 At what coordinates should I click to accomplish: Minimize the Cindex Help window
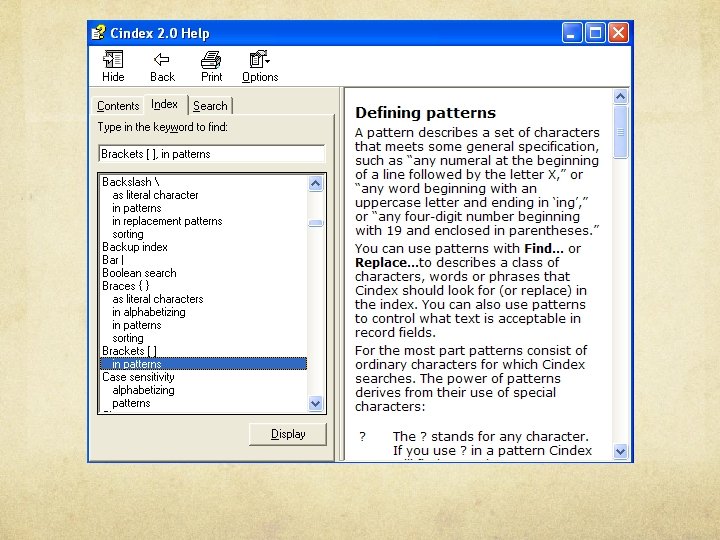point(572,33)
